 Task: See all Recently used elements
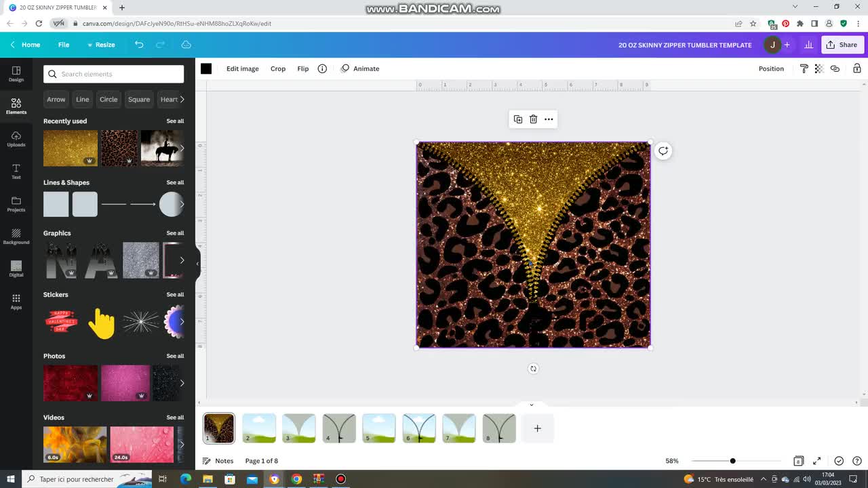click(x=175, y=121)
